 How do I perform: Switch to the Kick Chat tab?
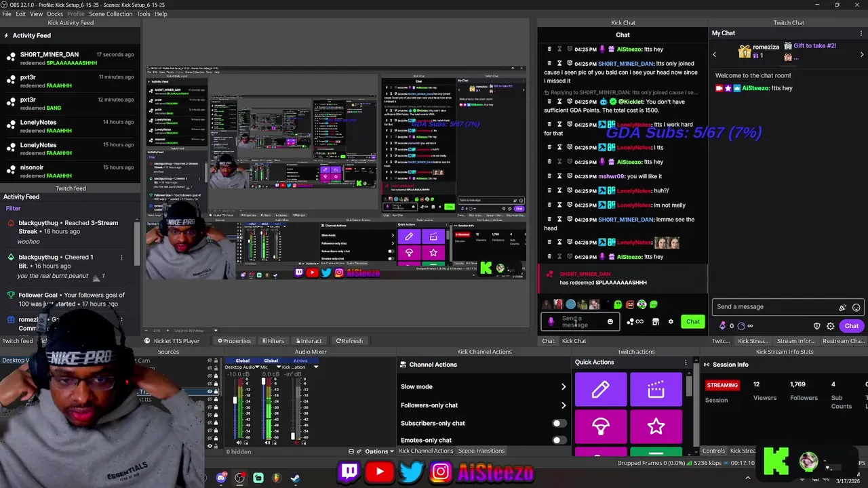(574, 341)
